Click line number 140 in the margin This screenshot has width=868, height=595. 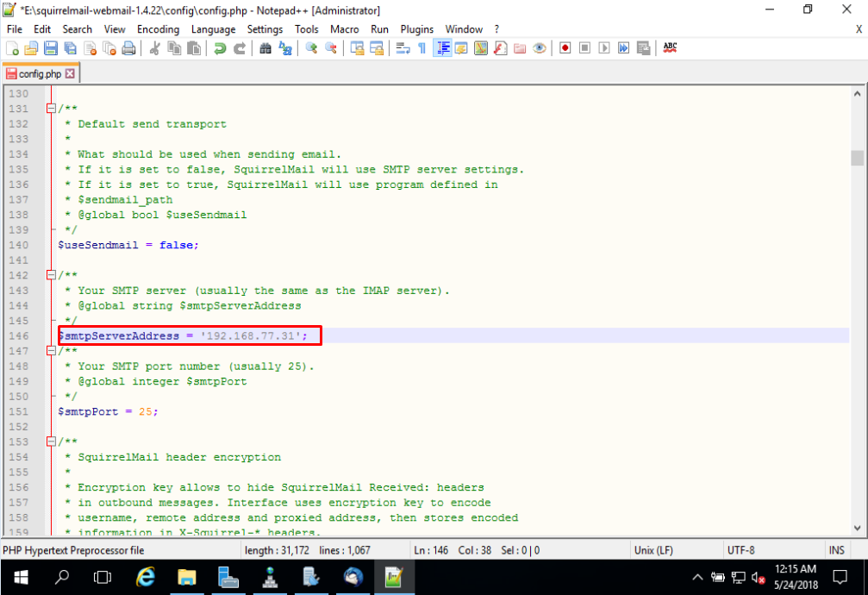(x=18, y=245)
